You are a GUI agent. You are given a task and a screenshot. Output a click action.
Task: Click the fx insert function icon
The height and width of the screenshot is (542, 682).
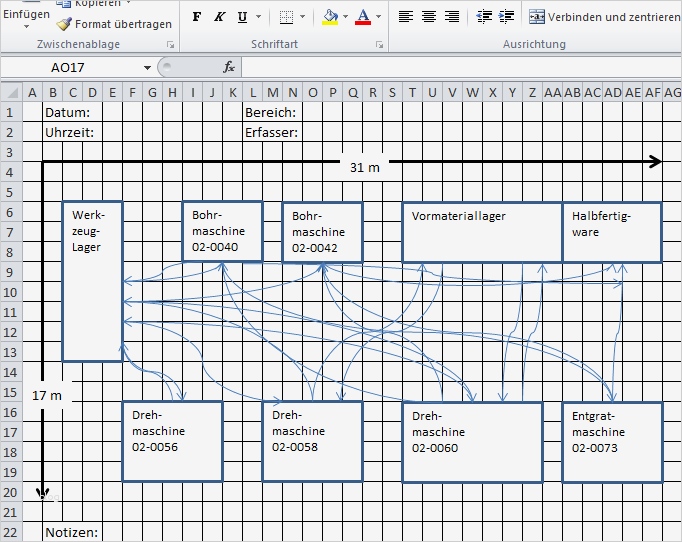click(x=229, y=67)
